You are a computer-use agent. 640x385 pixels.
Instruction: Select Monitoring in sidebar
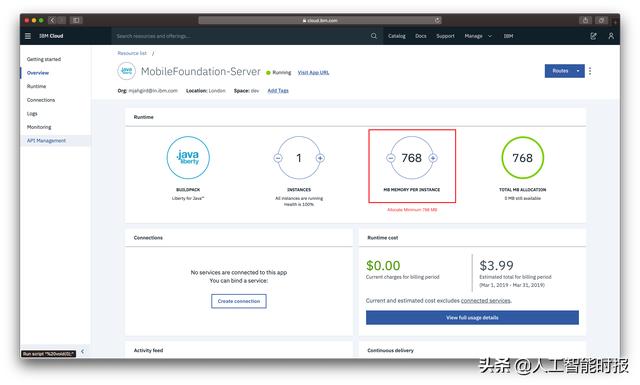[39, 127]
